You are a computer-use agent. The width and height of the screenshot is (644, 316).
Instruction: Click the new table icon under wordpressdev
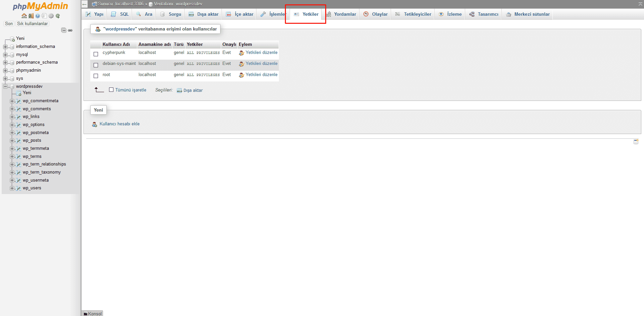[19, 93]
